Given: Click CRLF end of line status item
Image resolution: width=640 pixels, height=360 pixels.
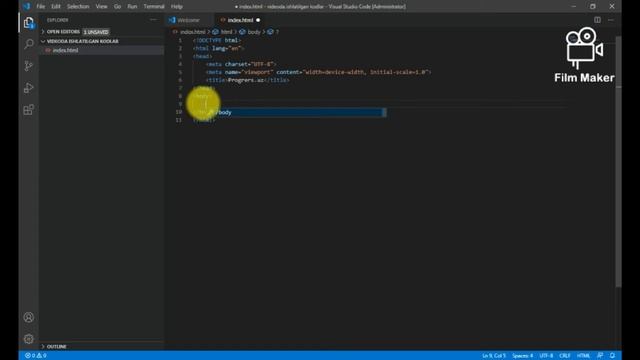Looking at the screenshot, I should [x=564, y=356].
